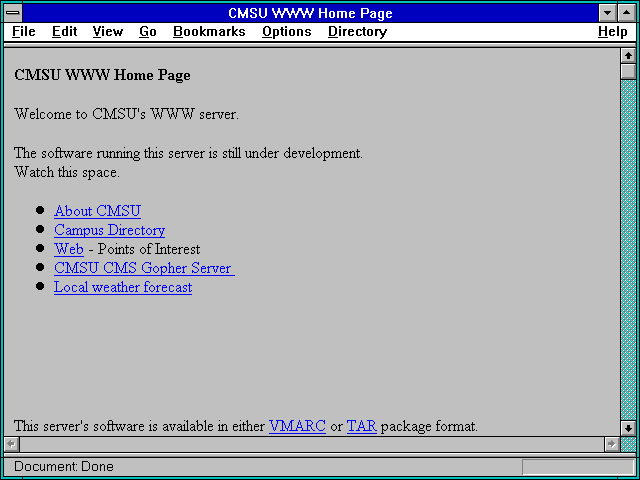Click the 'Welcome to CMSU's WWW server.' text

click(127, 114)
